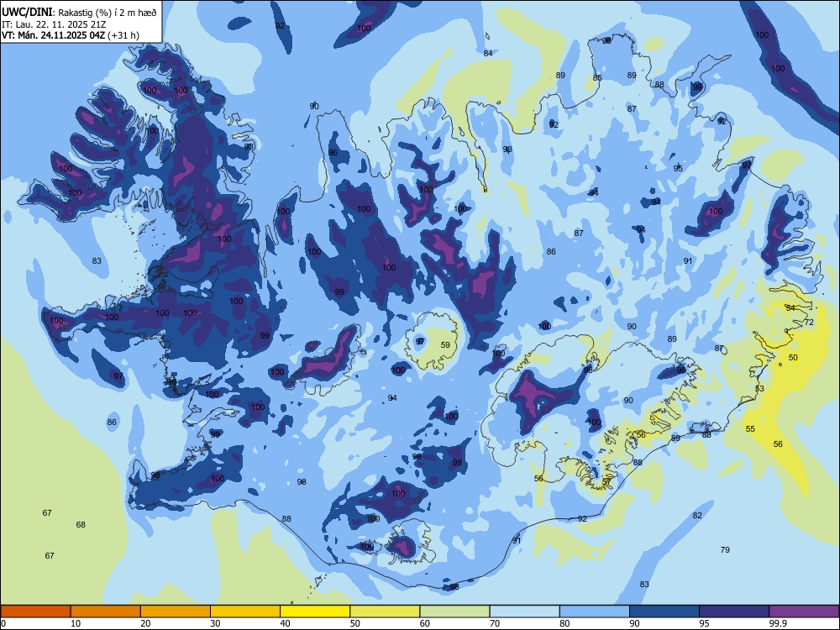Viewport: 840px width, 630px height.
Task: Click the humidity value '96' on the map
Action: coord(333,153)
